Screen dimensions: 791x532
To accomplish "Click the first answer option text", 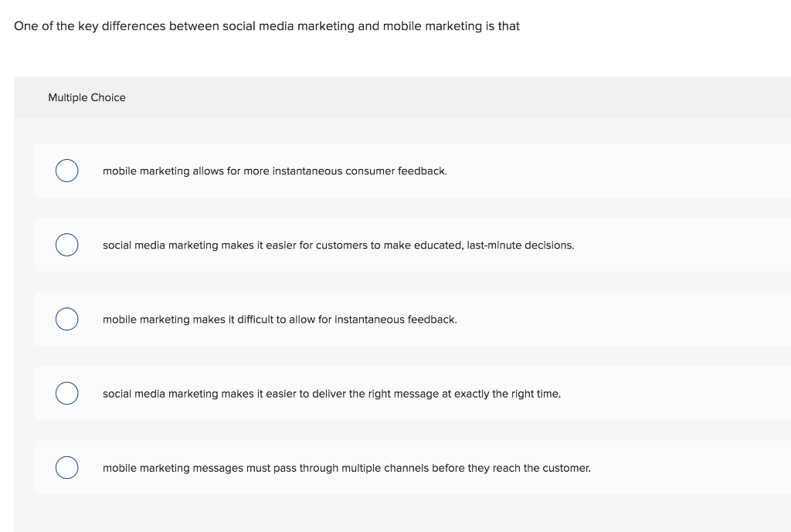I will (x=274, y=171).
